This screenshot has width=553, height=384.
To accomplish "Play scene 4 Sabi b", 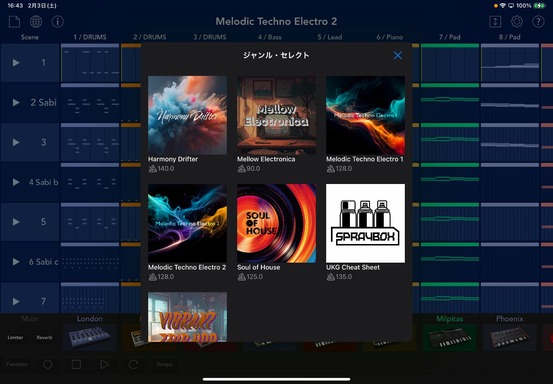I will pos(16,182).
